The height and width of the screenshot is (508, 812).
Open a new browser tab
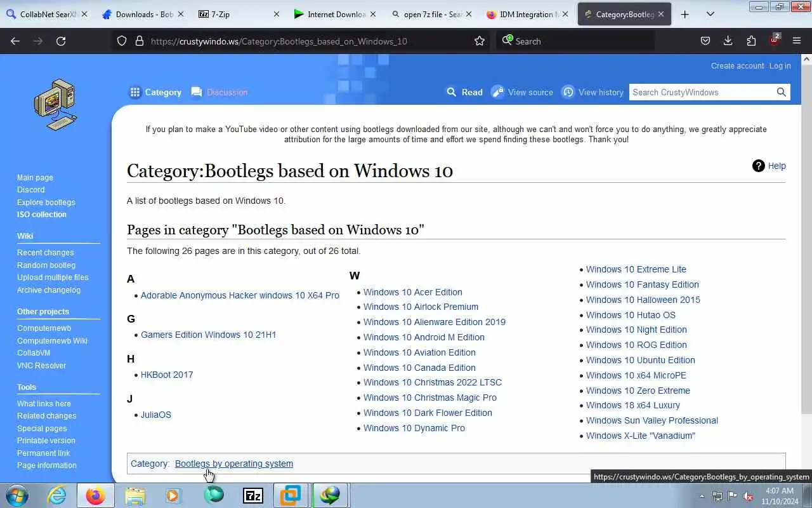click(x=684, y=14)
